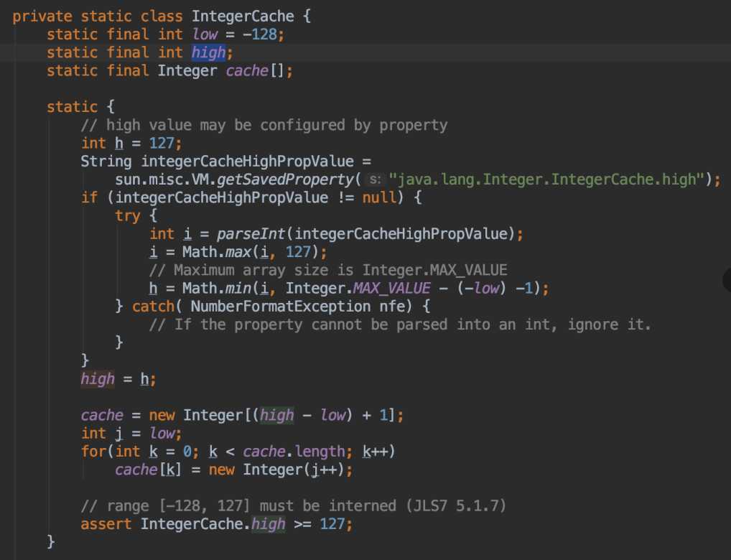The width and height of the screenshot is (731, 560).
Task: Click the low field set to -128
Action: coord(207,34)
